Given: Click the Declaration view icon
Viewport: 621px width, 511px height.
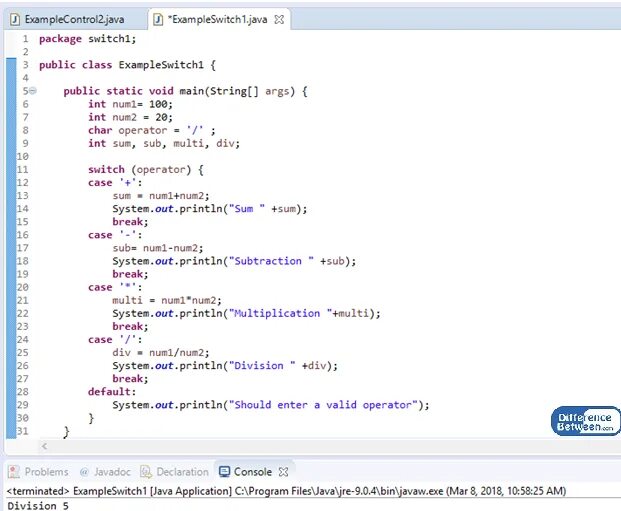Looking at the screenshot, I should (146, 472).
